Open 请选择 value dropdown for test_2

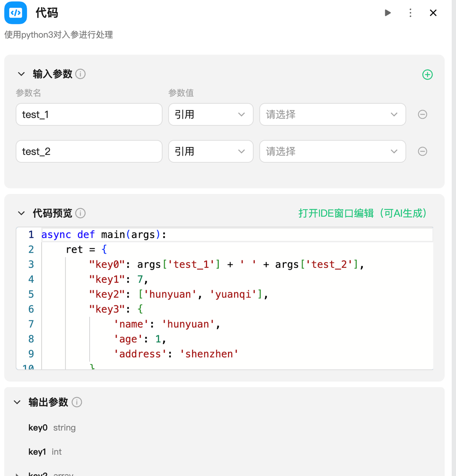tap(332, 151)
